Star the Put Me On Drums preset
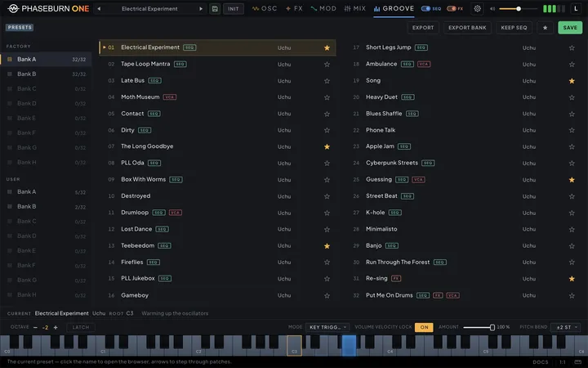 click(572, 295)
